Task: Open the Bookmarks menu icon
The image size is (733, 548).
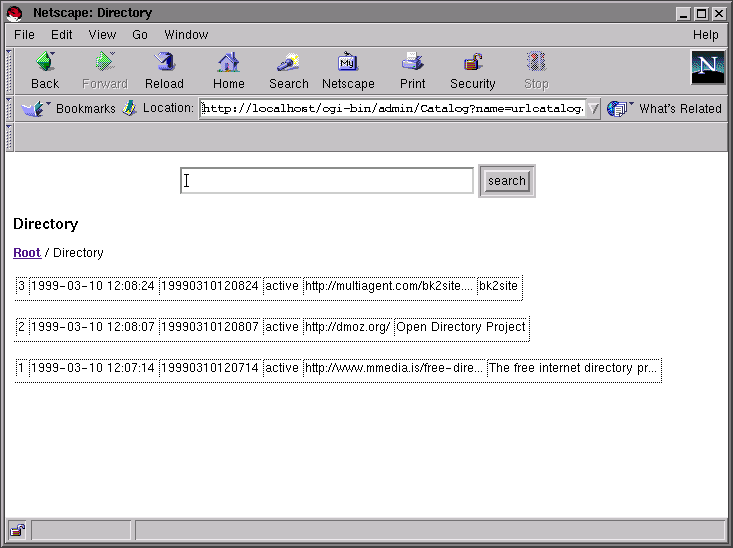Action: tap(34, 108)
